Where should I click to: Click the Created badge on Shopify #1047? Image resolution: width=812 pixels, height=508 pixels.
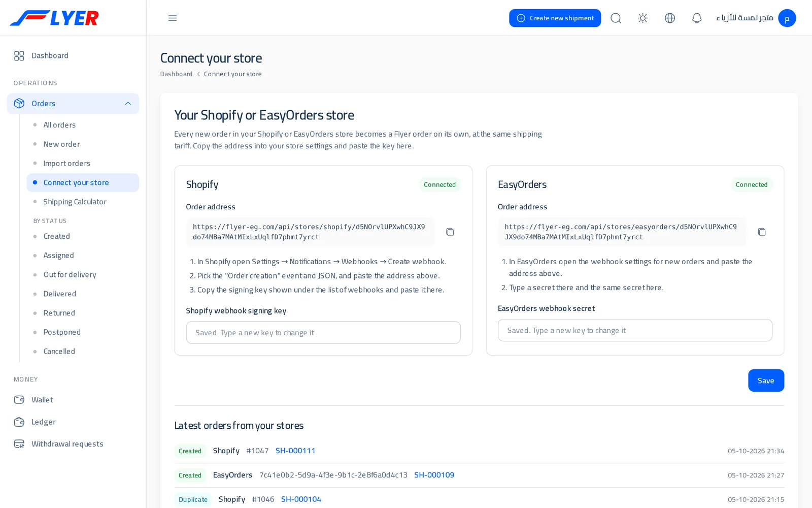pyautogui.click(x=190, y=451)
